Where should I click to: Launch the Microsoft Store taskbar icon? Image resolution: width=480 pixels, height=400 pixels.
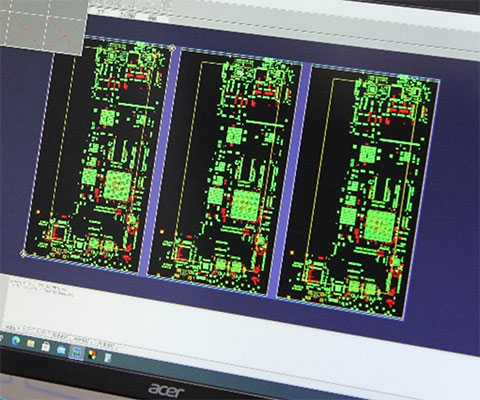click(46, 346)
